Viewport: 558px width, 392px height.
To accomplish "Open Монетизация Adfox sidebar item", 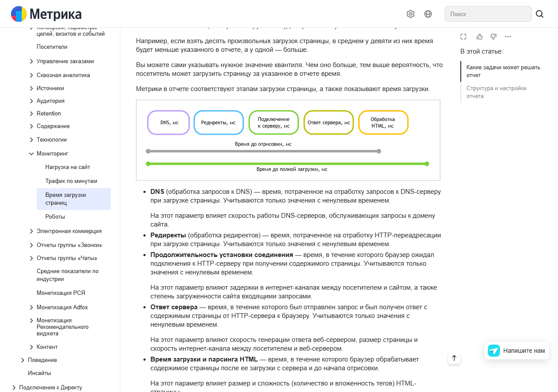I will (62, 308).
